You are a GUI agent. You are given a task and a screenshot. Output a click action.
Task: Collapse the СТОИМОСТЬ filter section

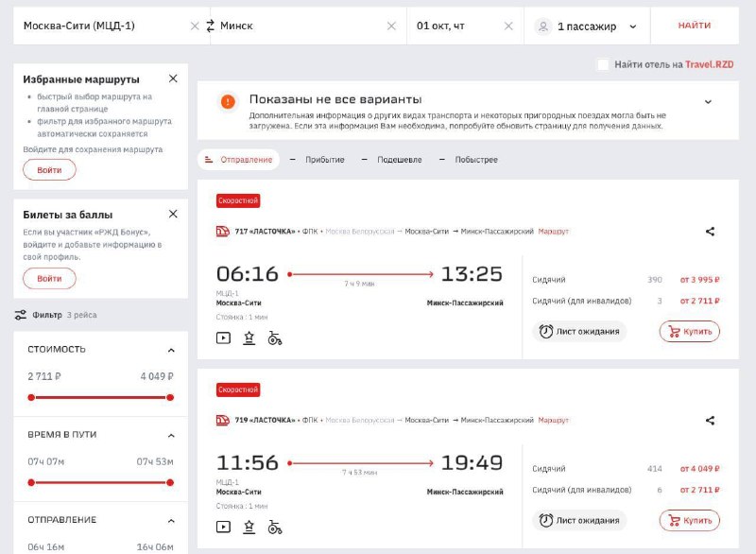[171, 350]
